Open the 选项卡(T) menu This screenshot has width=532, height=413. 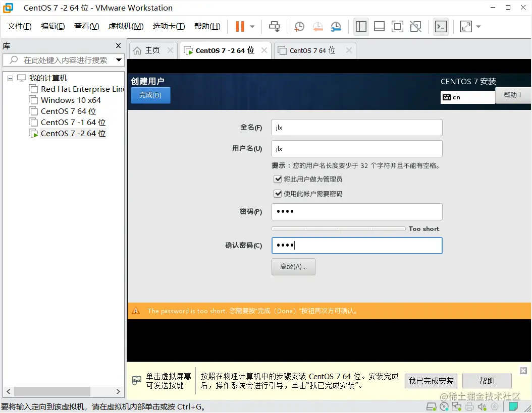tap(169, 26)
